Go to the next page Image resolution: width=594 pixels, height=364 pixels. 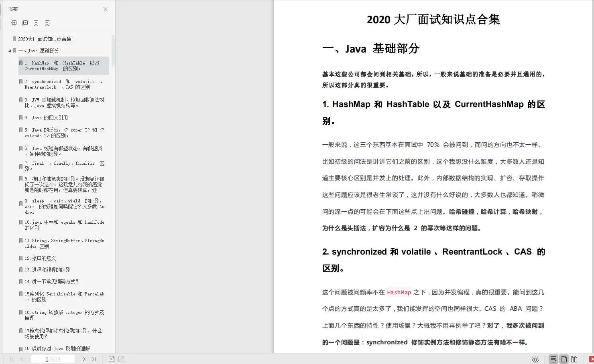tap(84, 359)
